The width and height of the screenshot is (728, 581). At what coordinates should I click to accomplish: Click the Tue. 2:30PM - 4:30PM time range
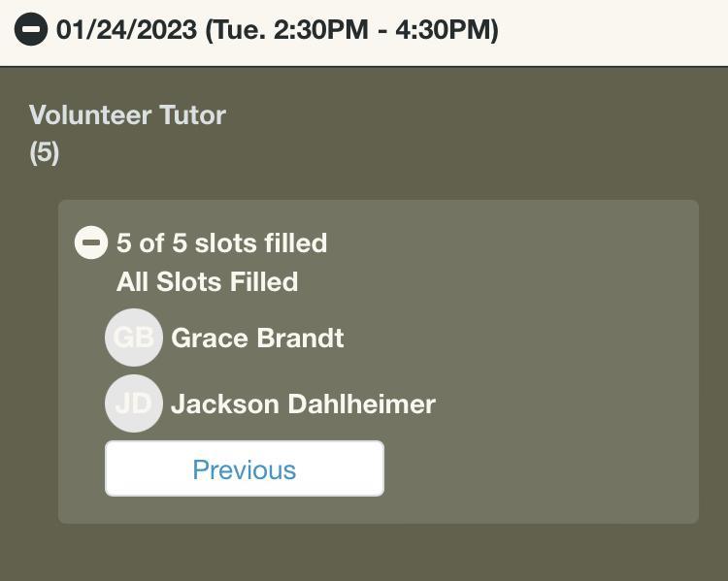351,29
